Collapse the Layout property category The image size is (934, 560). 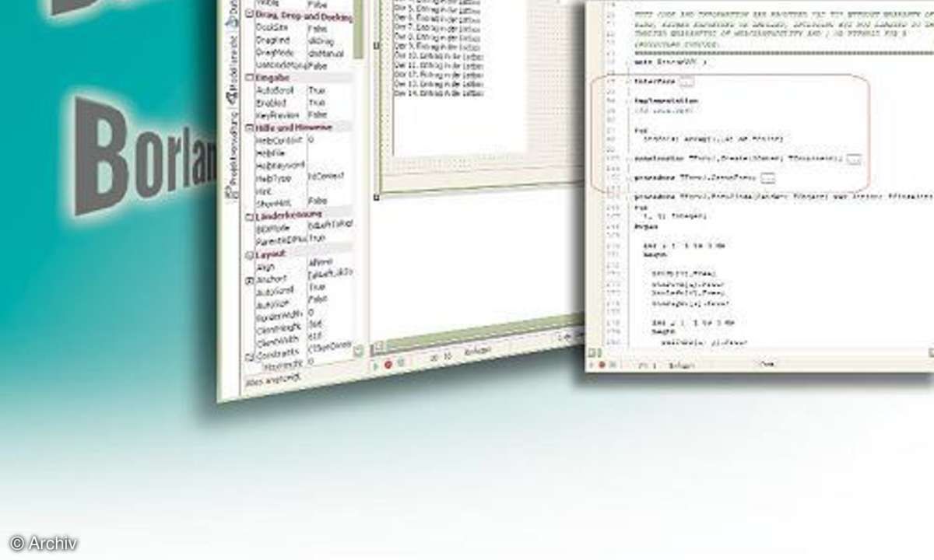249,254
